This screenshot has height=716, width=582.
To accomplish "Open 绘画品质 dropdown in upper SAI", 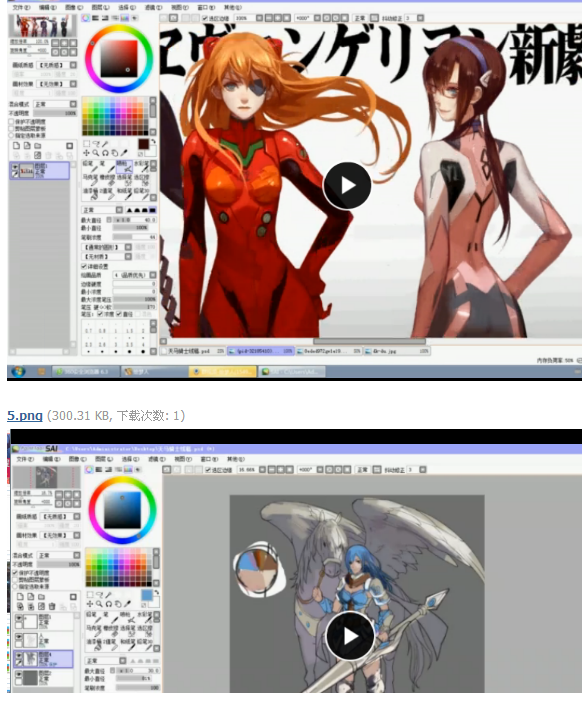I will pos(135,275).
